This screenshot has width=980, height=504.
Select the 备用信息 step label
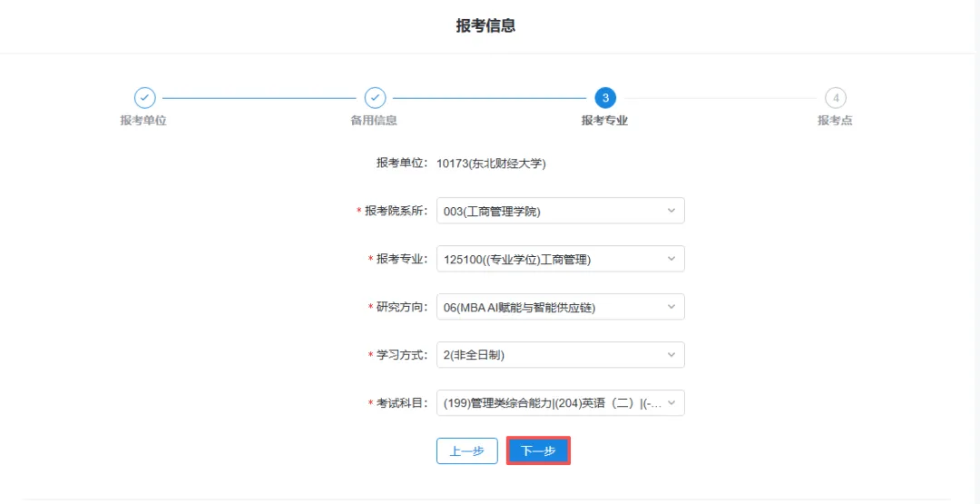(375, 121)
